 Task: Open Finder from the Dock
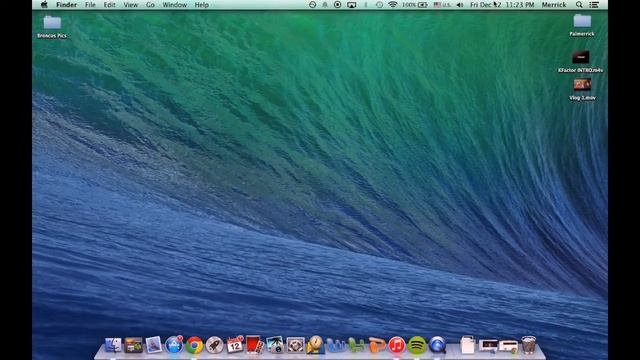(x=113, y=345)
